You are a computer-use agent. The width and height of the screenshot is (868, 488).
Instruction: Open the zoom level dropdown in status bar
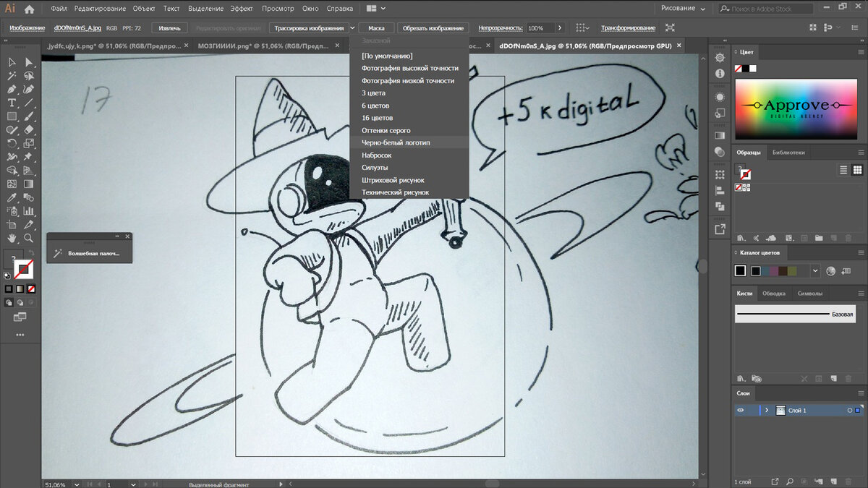(77, 484)
